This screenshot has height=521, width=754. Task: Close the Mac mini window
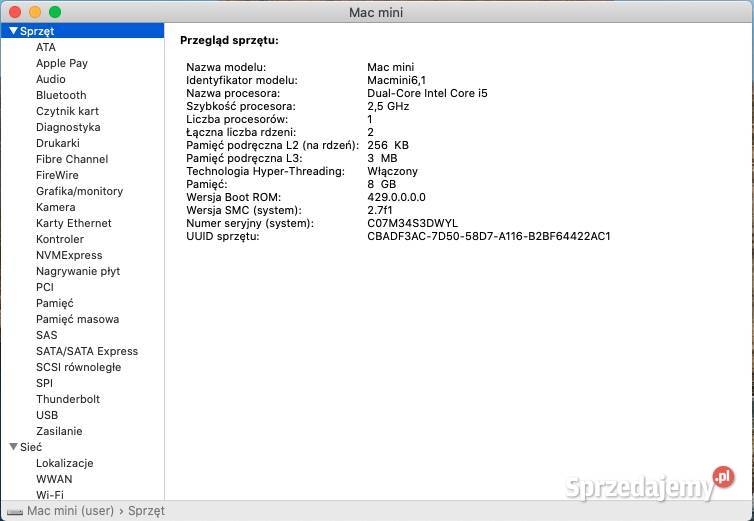[15, 12]
